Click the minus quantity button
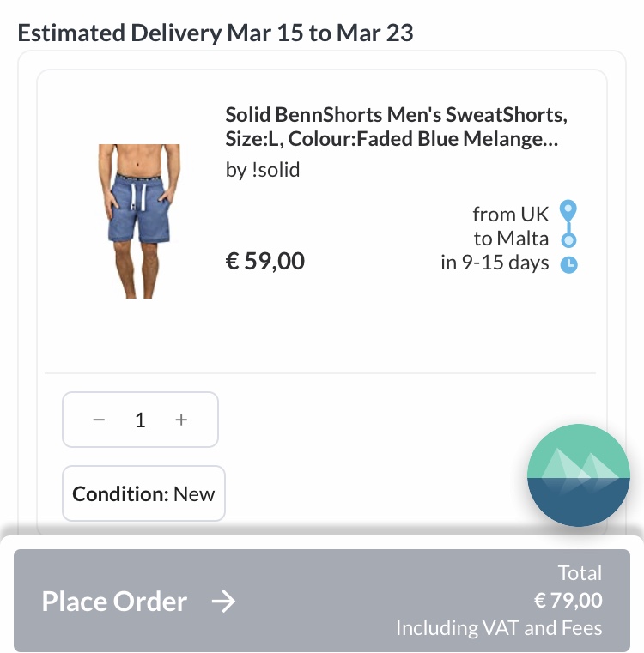644x653 pixels. [99, 420]
